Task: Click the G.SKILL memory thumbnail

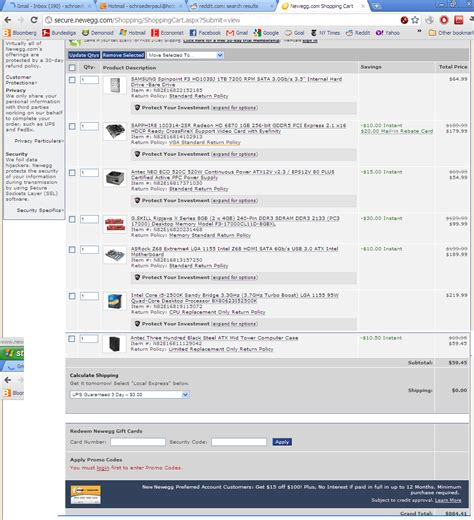Action: 115,224
